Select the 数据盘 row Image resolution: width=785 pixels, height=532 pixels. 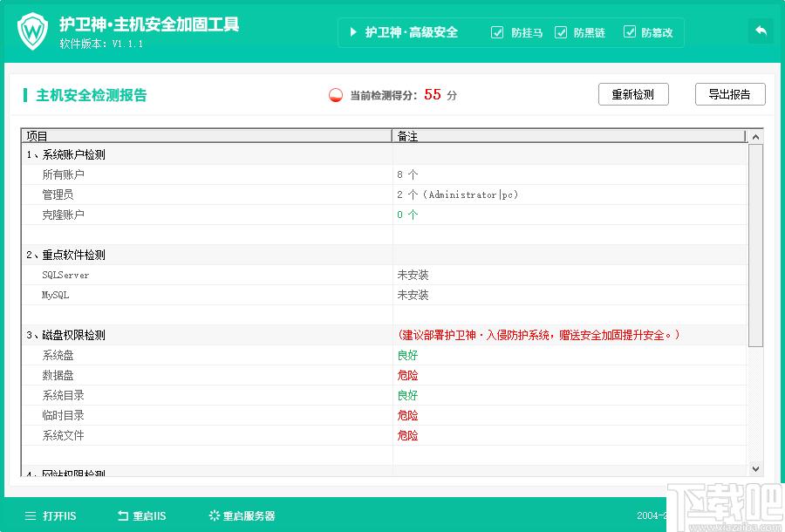[x=384, y=375]
